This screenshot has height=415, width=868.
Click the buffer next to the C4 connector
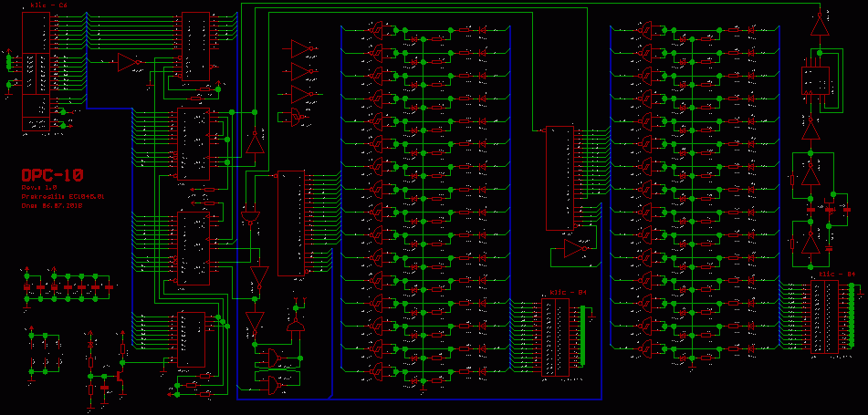coord(130,62)
